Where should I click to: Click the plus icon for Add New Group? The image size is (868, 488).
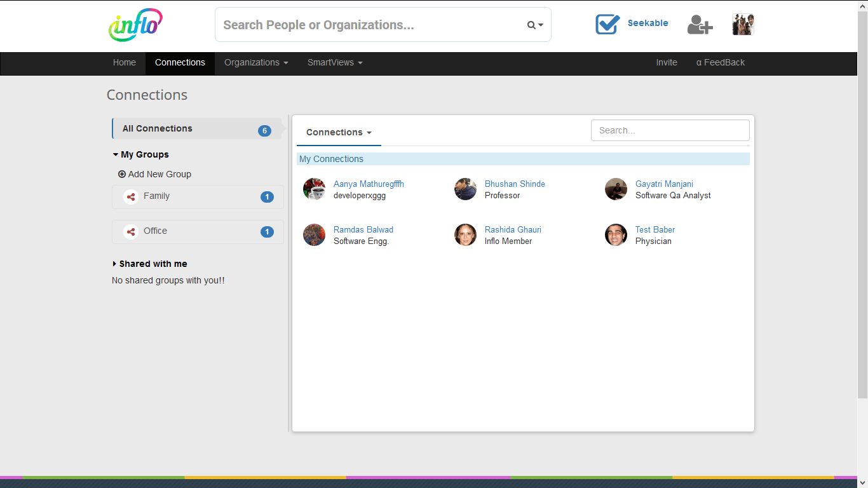tap(122, 174)
